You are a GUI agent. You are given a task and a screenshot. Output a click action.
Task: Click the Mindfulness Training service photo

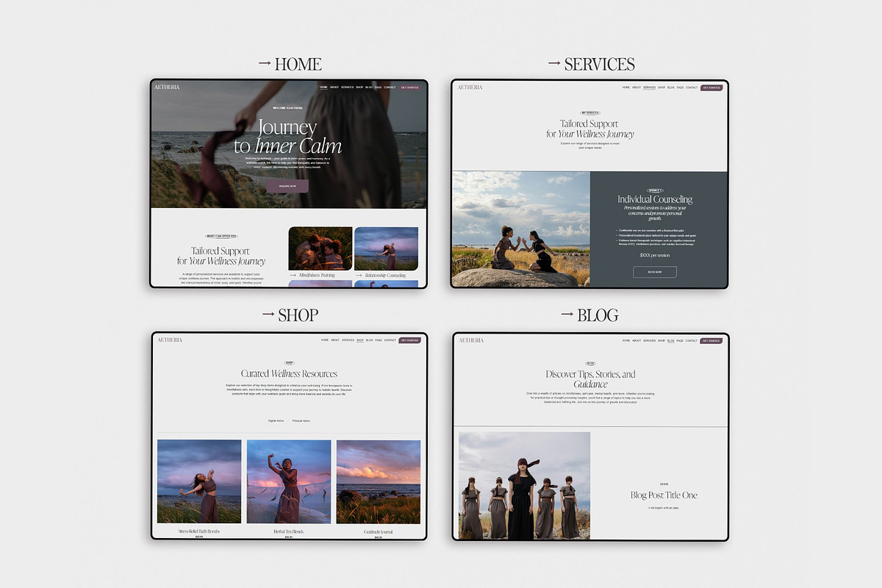click(320, 248)
